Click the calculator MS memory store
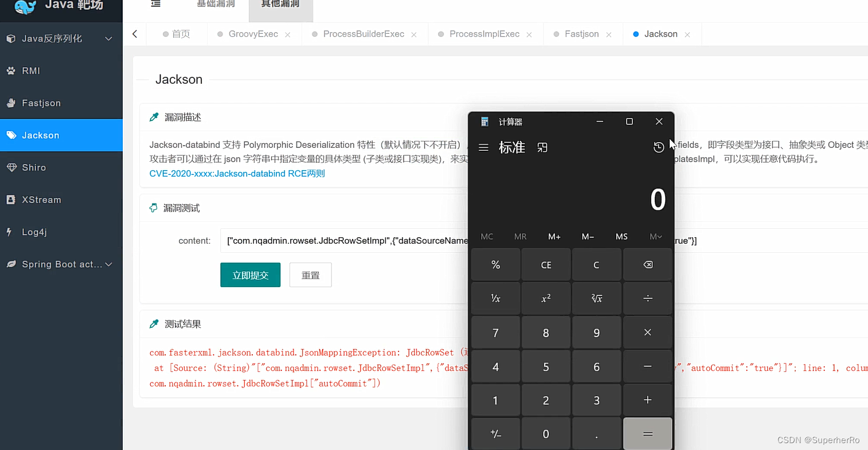 coord(621,236)
